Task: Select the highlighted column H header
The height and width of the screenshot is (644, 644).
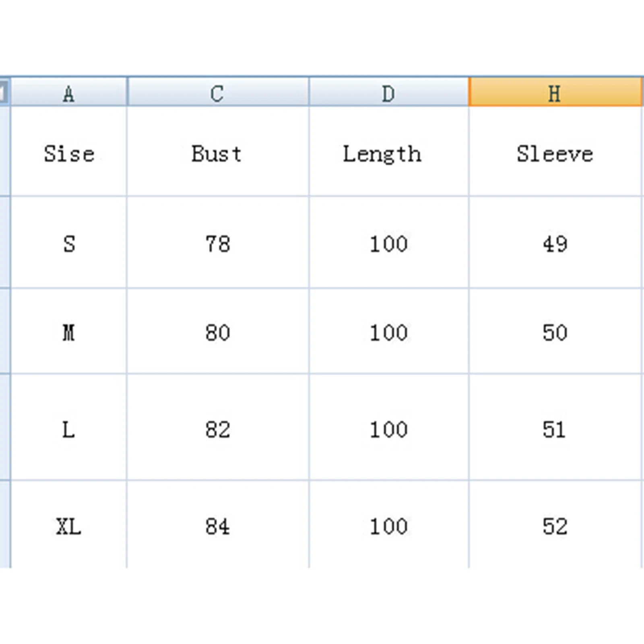Action: point(555,93)
